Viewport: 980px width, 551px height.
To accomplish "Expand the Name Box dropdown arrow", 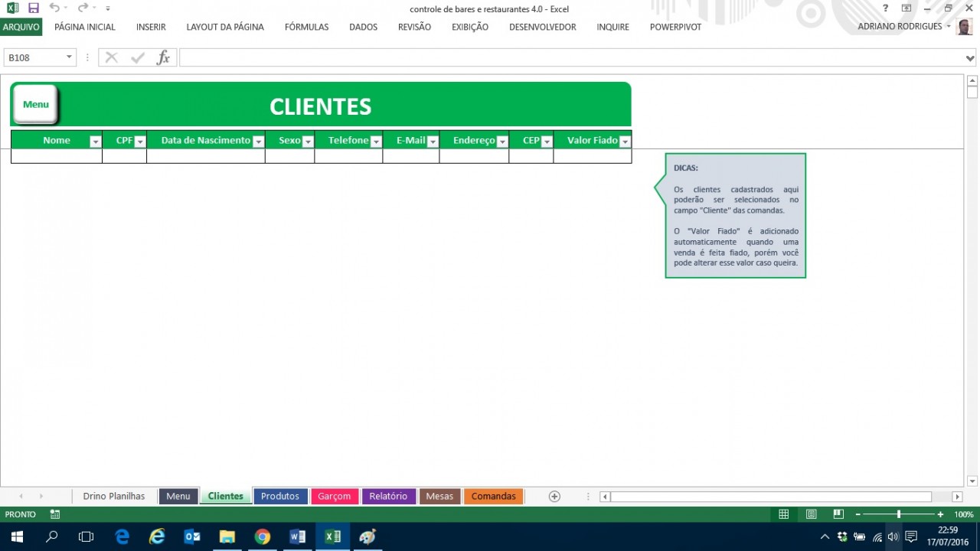I will tap(69, 57).
